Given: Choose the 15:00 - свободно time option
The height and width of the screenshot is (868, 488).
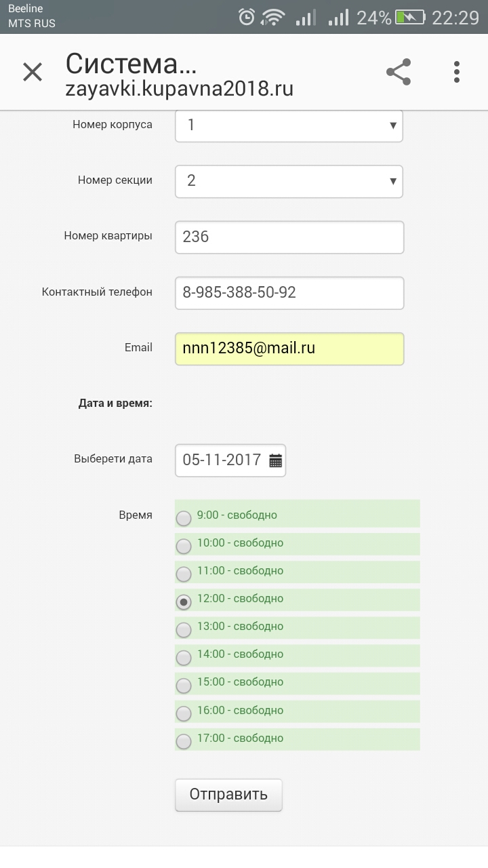Looking at the screenshot, I should point(297,682).
